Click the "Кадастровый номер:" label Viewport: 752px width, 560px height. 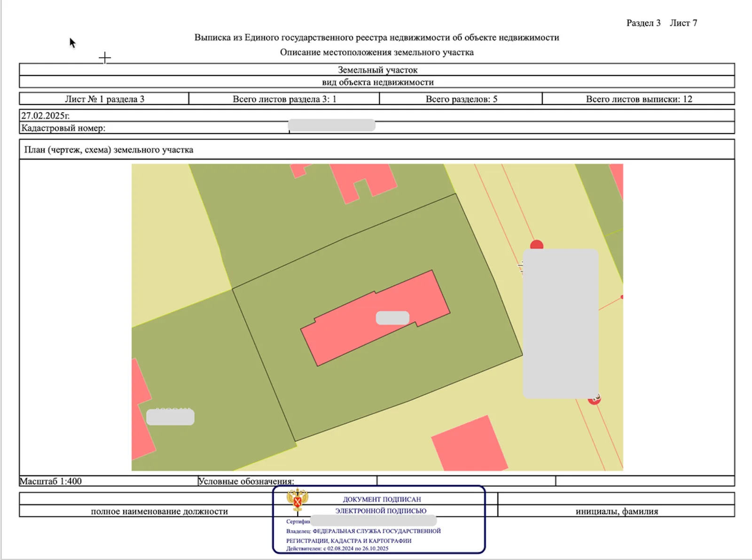63,128
